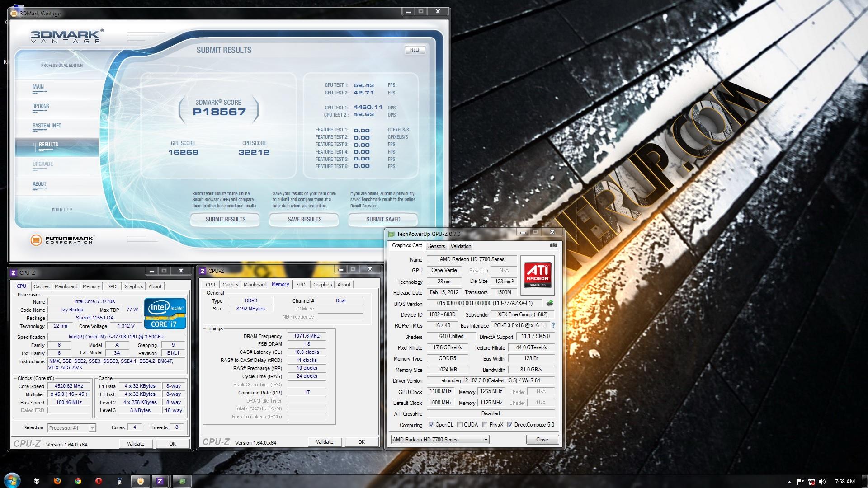Toggle the DirectCompute 5.0 checkbox

coord(510,425)
